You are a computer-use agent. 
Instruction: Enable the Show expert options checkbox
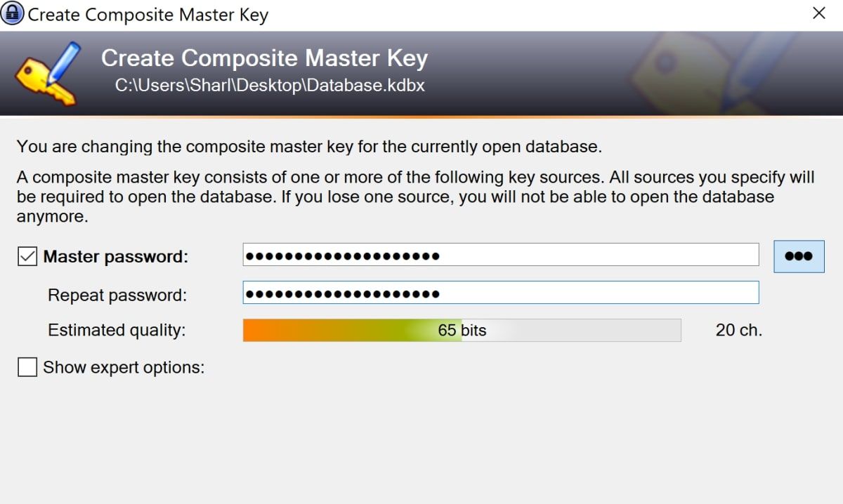27,367
